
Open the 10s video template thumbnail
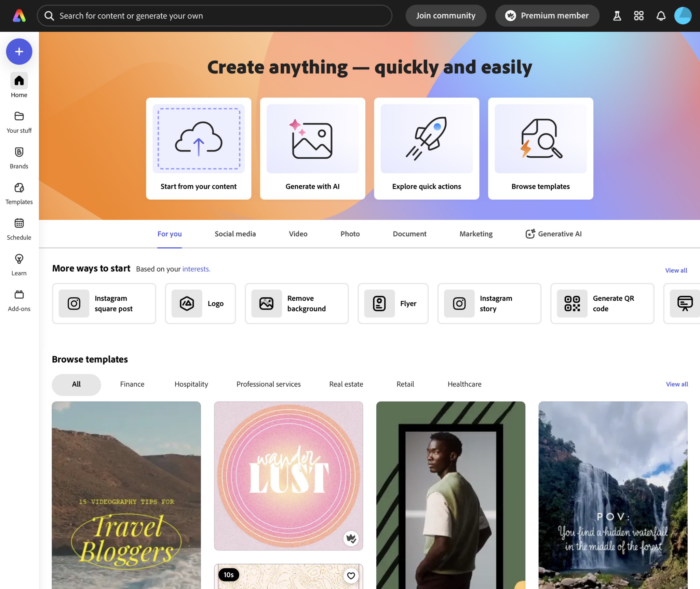coord(288,576)
